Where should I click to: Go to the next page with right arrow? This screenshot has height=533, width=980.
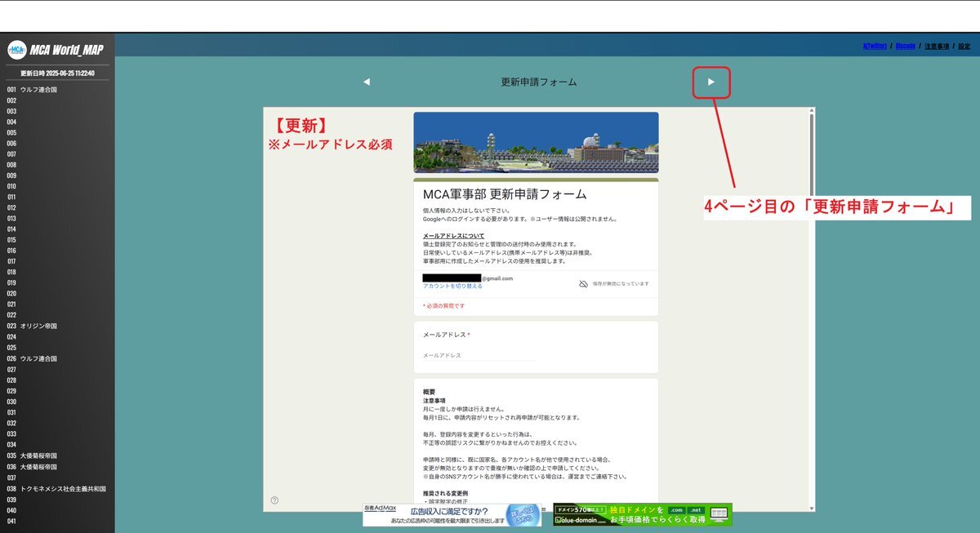tap(711, 82)
